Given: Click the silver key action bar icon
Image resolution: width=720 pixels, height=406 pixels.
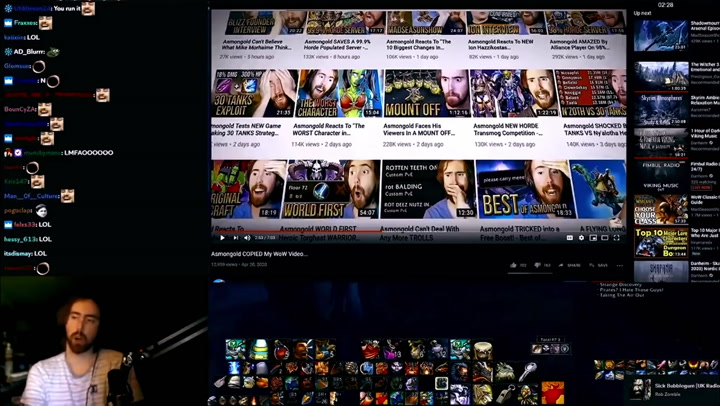Looking at the screenshot, I should 528,372.
